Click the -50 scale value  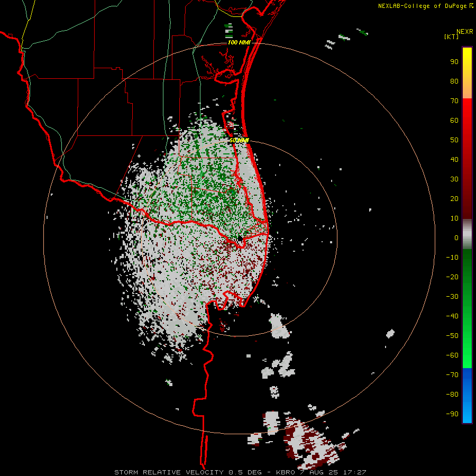tap(452, 336)
